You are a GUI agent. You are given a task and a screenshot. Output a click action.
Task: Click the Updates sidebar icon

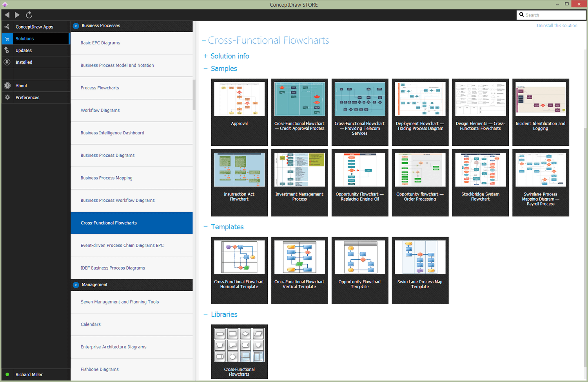click(7, 50)
